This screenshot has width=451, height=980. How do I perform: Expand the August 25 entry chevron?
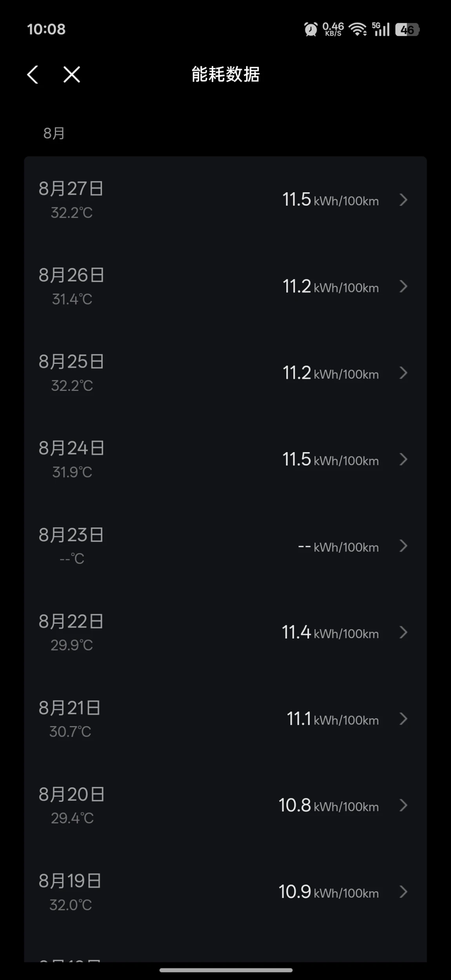point(404,373)
